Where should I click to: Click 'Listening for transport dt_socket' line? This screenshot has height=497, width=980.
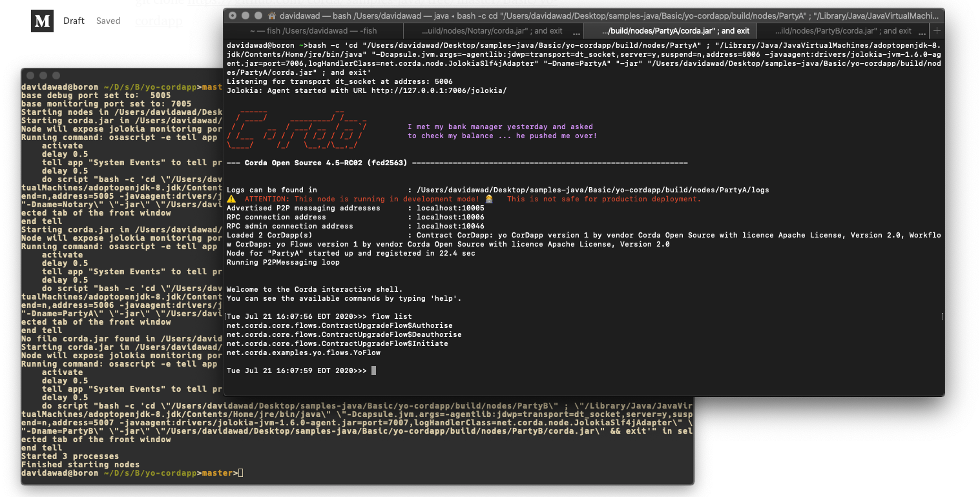340,81
